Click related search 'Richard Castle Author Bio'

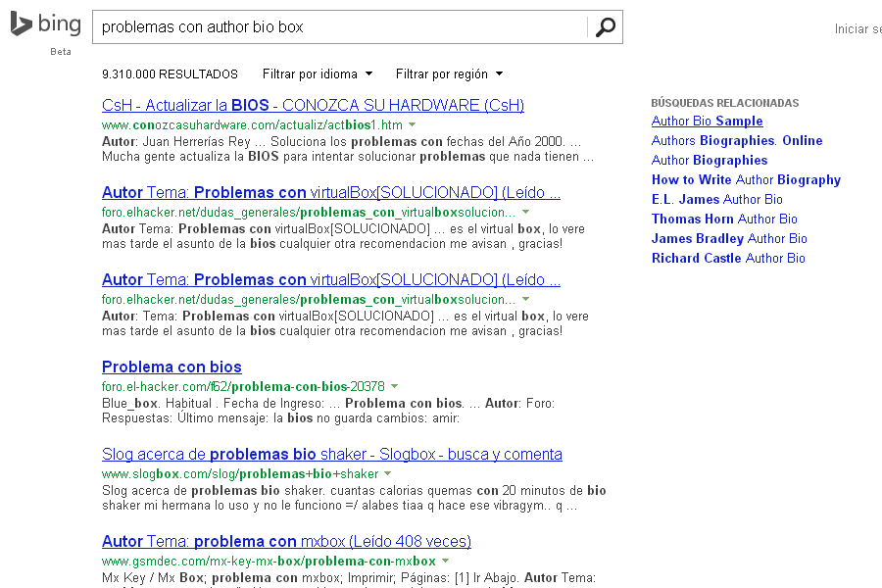728,259
